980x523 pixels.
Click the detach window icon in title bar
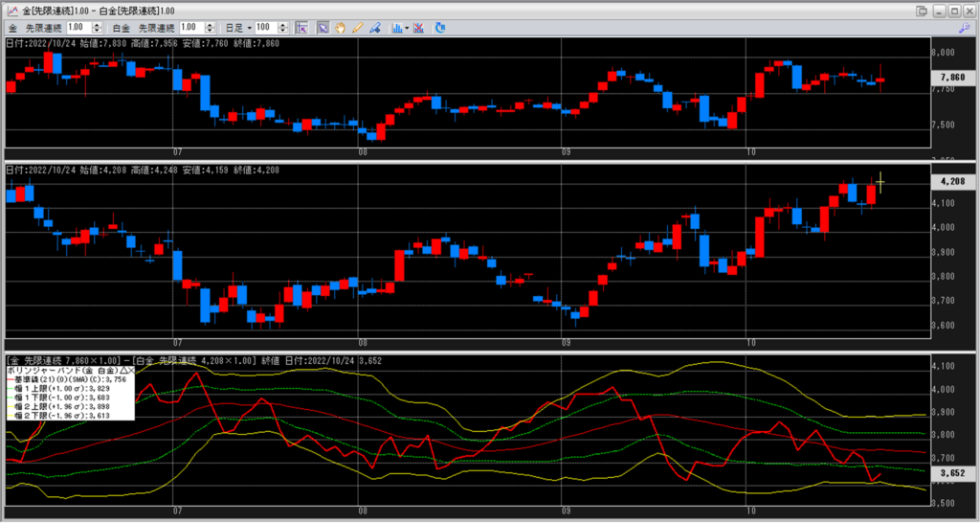tap(921, 10)
